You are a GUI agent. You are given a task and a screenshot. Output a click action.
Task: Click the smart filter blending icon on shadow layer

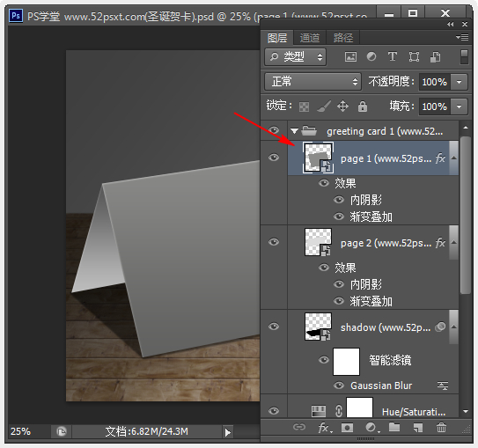[x=440, y=327]
